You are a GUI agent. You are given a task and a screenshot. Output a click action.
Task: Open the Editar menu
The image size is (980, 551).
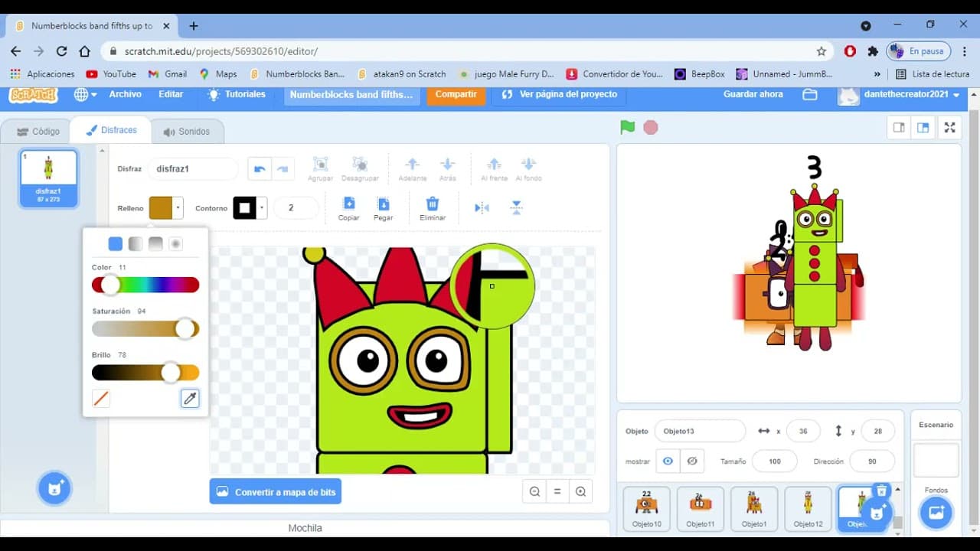[x=171, y=94]
